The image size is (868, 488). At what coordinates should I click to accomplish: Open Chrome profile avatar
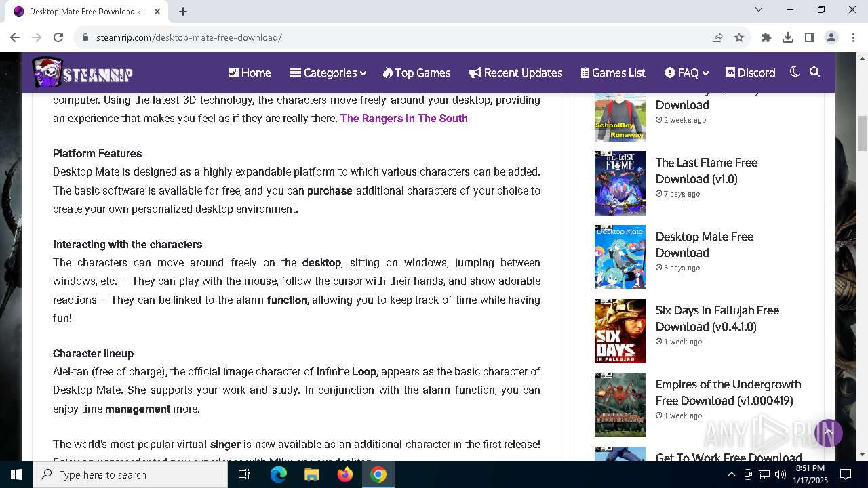click(831, 37)
